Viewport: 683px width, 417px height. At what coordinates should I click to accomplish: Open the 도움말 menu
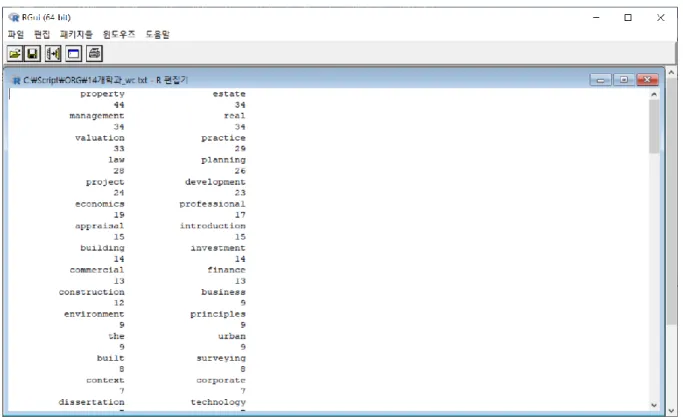157,34
